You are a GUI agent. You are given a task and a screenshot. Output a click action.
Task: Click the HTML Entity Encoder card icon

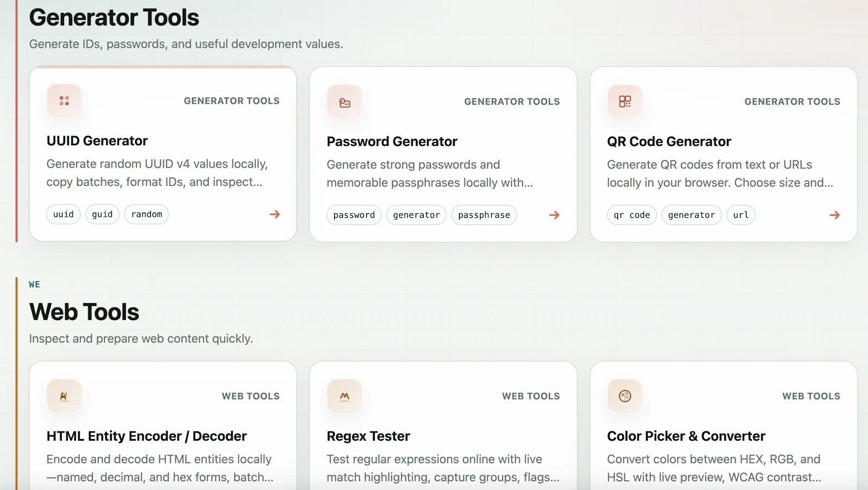(x=64, y=396)
